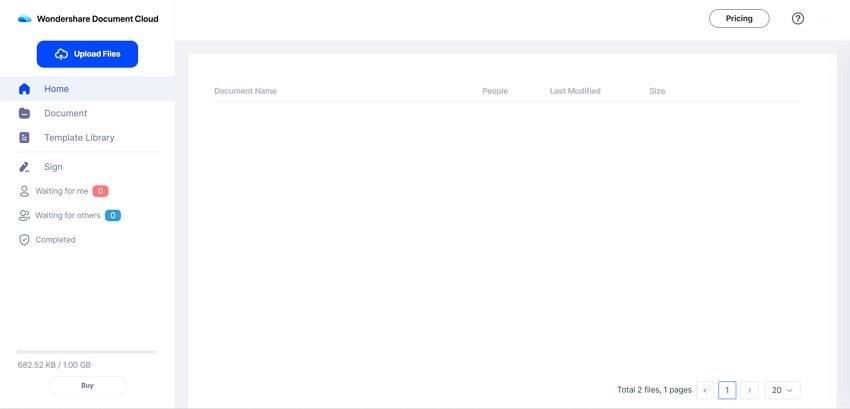This screenshot has width=850, height=409.
Task: Open the Completed documents list
Action: (x=55, y=240)
